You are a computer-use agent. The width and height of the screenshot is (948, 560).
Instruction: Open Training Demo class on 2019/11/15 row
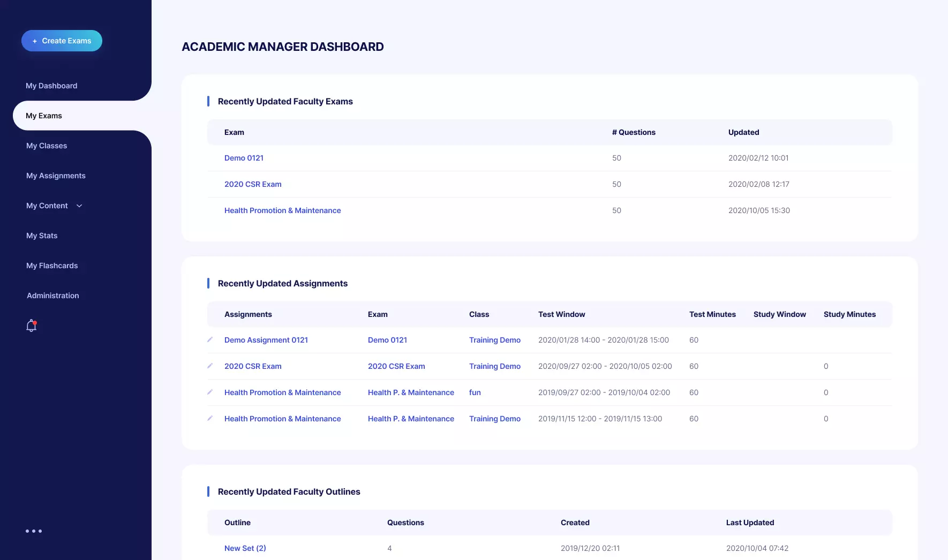pyautogui.click(x=495, y=419)
